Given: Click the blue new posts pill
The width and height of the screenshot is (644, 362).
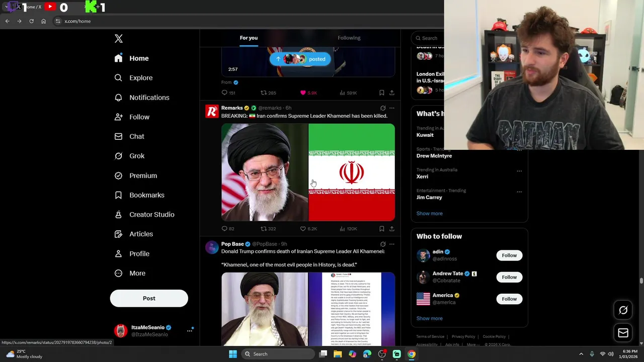Looking at the screenshot, I should 300,59.
